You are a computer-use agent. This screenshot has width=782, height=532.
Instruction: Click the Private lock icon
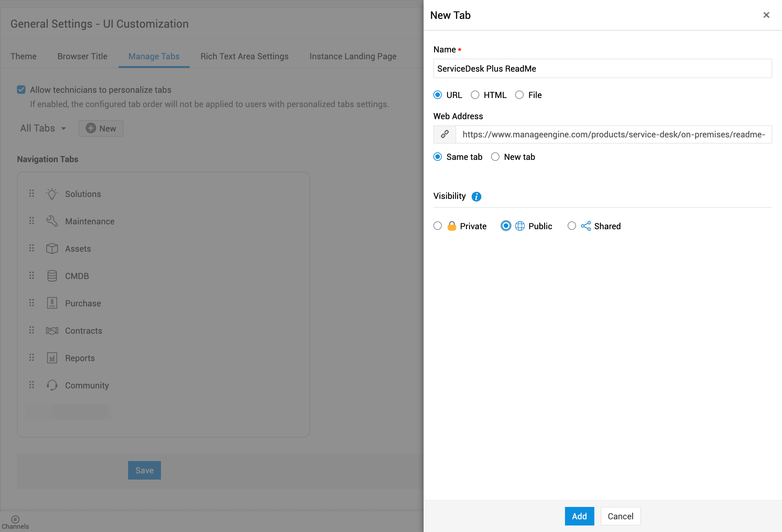pos(452,226)
